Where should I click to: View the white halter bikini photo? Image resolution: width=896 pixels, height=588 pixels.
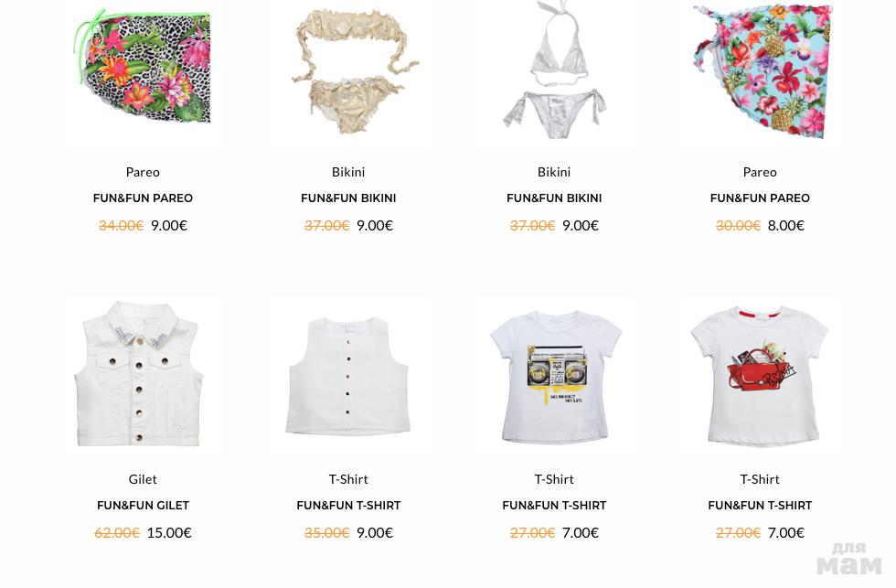(x=554, y=71)
